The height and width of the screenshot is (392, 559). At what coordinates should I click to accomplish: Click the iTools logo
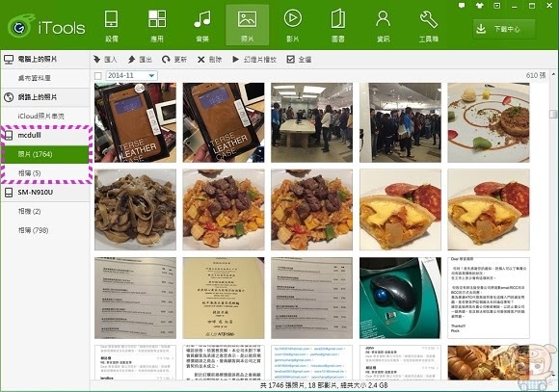click(x=46, y=27)
